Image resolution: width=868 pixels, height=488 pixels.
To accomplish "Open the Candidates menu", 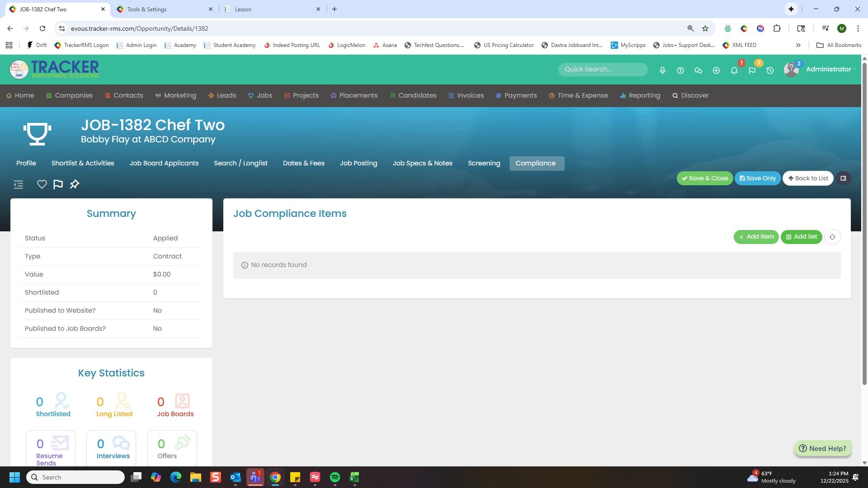I will tap(417, 95).
